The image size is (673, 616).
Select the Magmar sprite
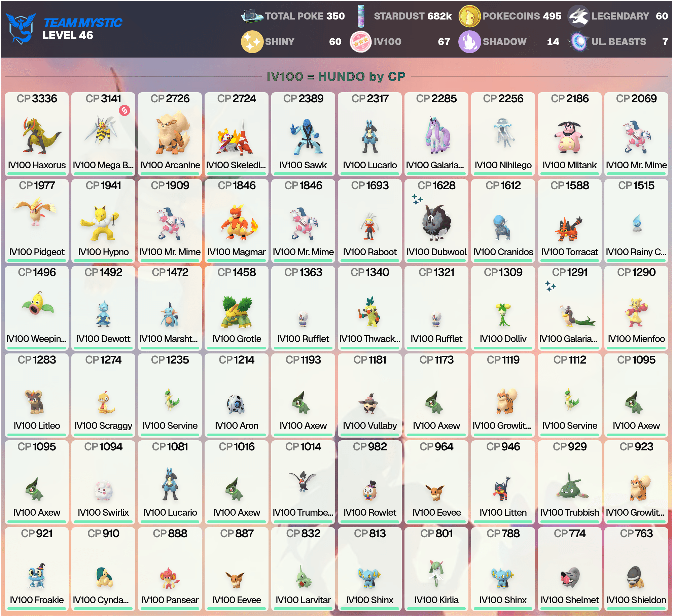[x=239, y=222]
